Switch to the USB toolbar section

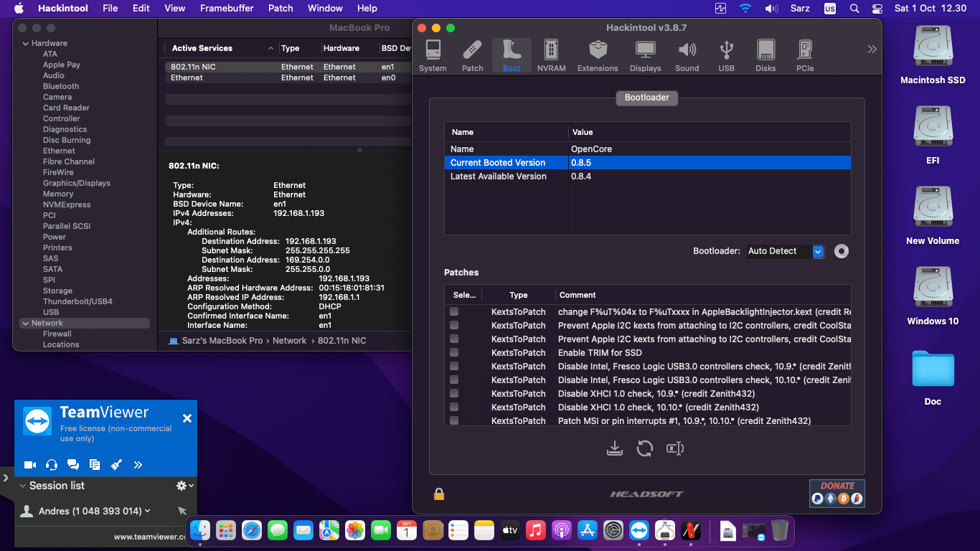[x=726, y=55]
